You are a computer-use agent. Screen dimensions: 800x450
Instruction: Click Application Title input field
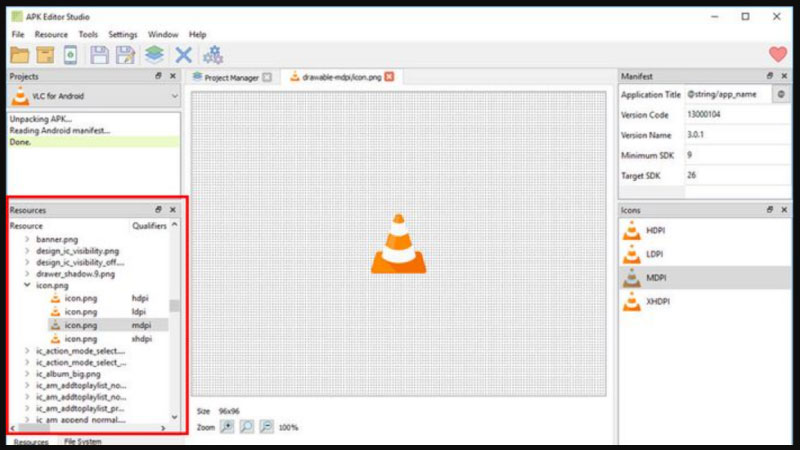pyautogui.click(x=729, y=94)
